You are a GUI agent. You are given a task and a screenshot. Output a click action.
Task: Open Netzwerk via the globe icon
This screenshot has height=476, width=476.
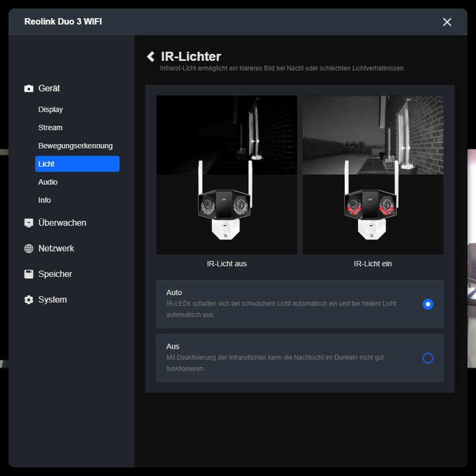point(28,248)
